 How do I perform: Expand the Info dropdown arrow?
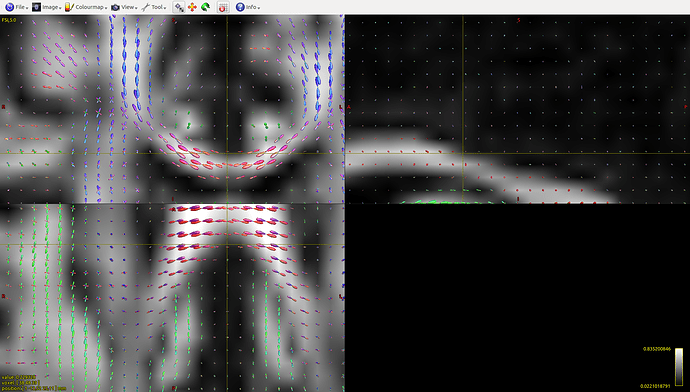point(259,8)
